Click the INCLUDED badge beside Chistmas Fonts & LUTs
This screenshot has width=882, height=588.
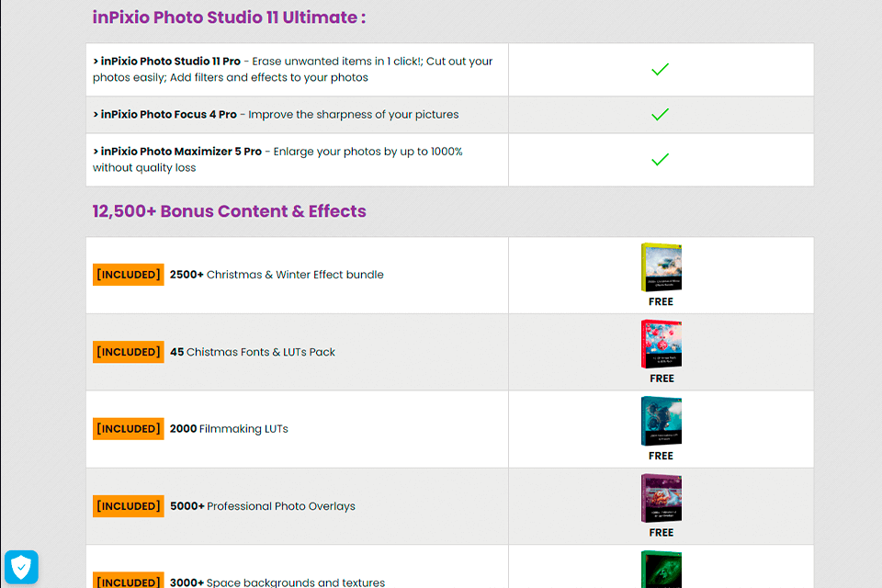(129, 352)
